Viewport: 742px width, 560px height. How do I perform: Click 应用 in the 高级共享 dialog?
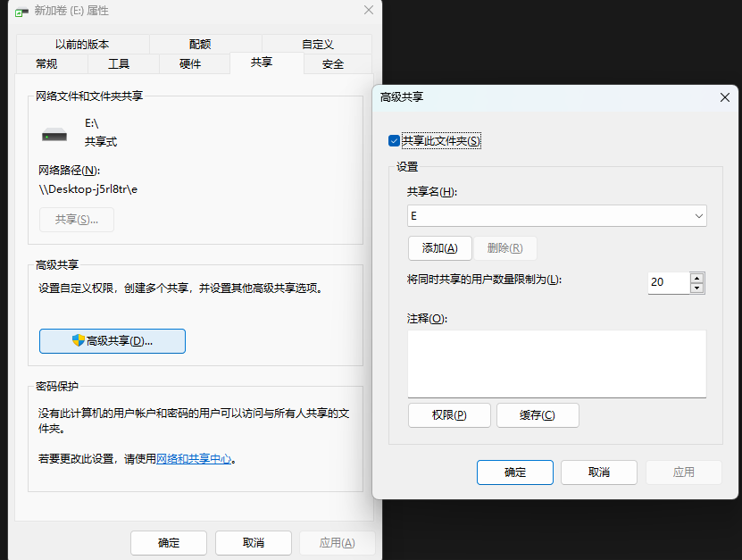[684, 472]
